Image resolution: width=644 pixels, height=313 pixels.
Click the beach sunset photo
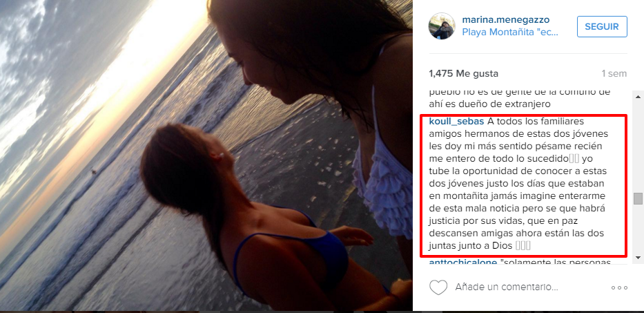pos(206,155)
